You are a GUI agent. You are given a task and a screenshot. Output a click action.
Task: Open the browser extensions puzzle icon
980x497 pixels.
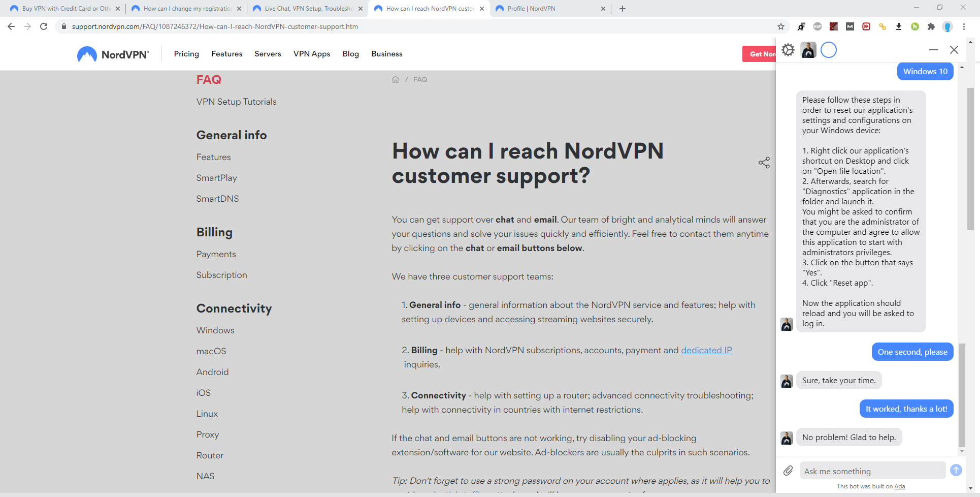pyautogui.click(x=931, y=26)
